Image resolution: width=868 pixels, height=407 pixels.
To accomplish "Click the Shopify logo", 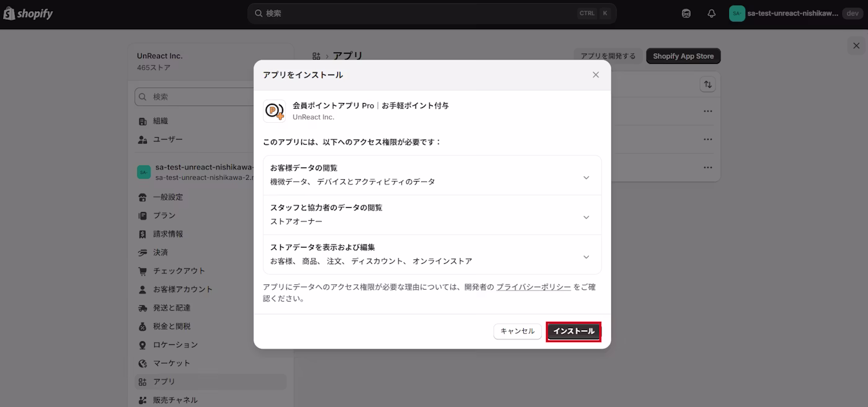I will 28,14.
